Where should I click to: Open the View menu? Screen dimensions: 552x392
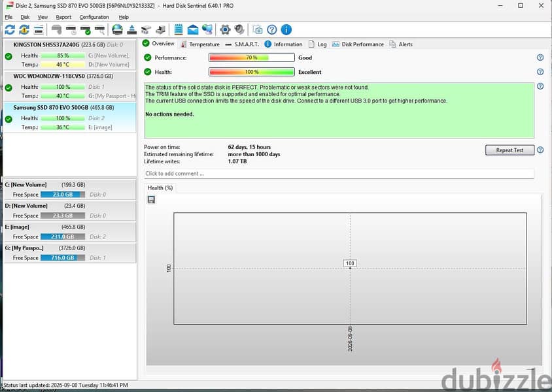click(x=43, y=17)
